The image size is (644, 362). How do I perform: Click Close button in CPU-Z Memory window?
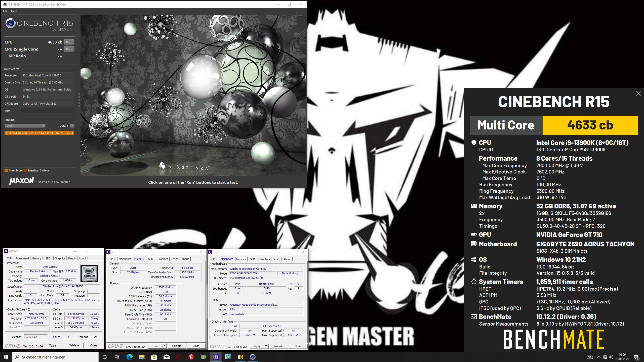tap(196, 346)
